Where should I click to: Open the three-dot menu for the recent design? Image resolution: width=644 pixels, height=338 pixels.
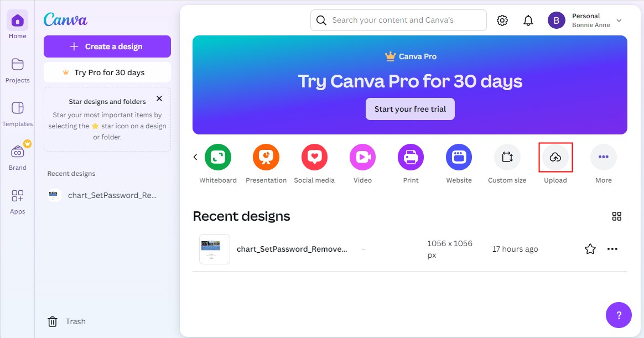612,249
